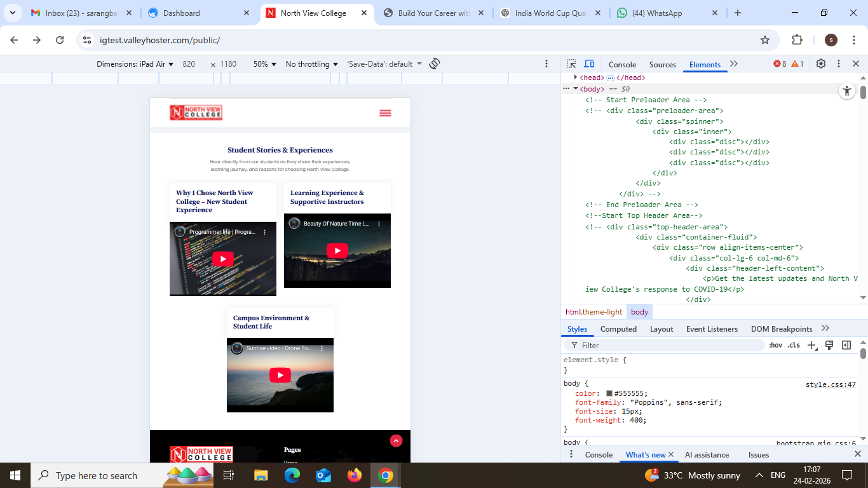Viewport: 868px width, 488px height.
Task: Switch to the Console tab
Action: tap(622, 65)
